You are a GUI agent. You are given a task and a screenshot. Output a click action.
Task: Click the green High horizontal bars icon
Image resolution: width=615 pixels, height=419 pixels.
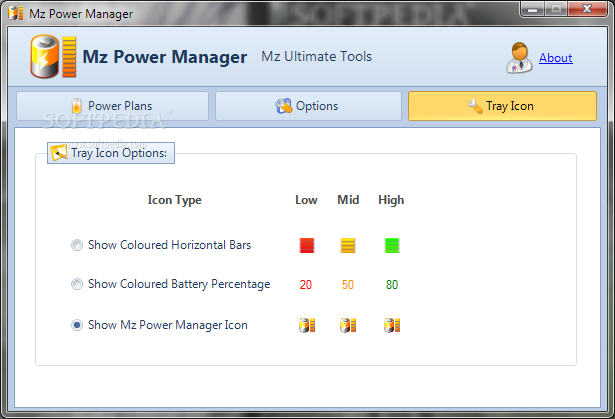pyautogui.click(x=392, y=246)
